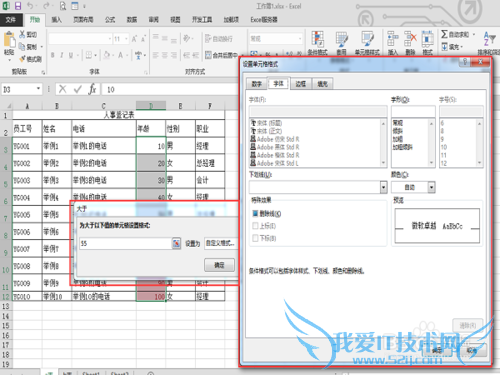Click Merge and Center (合并后居中) button
This screenshot has height=375, width=500.
point(222,55)
